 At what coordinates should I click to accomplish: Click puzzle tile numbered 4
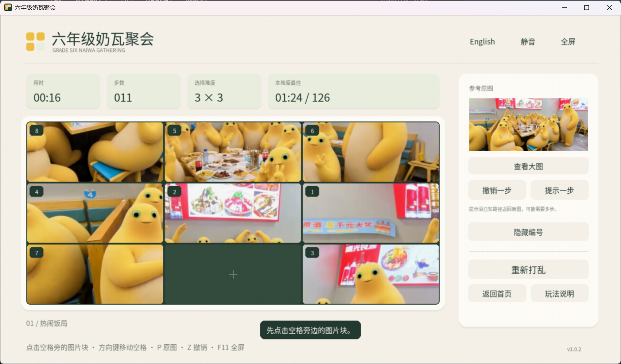pyautogui.click(x=95, y=213)
